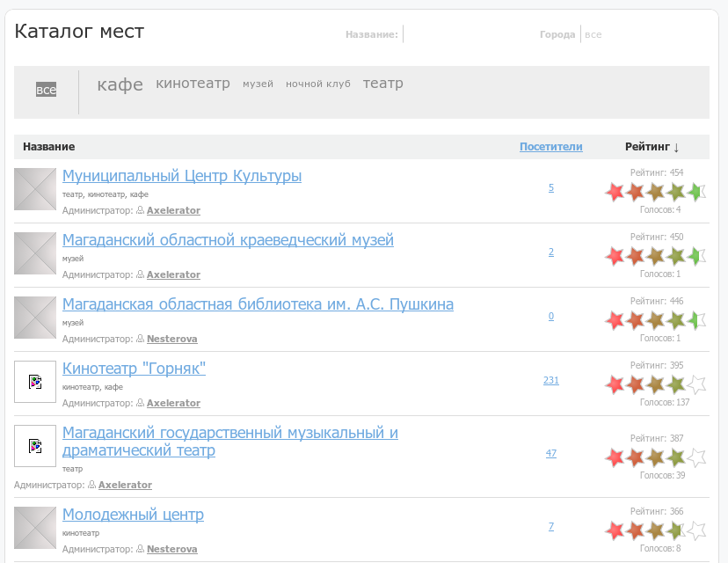Click the user icon beside Nesterova for the Пушкина library
The width and height of the screenshot is (728, 563).
pos(141,340)
